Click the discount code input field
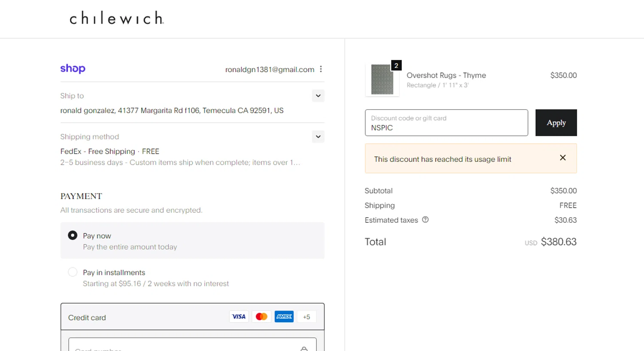 tap(447, 123)
